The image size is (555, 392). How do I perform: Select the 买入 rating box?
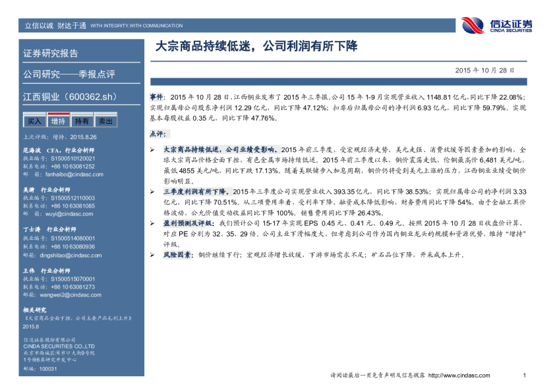pos(34,121)
